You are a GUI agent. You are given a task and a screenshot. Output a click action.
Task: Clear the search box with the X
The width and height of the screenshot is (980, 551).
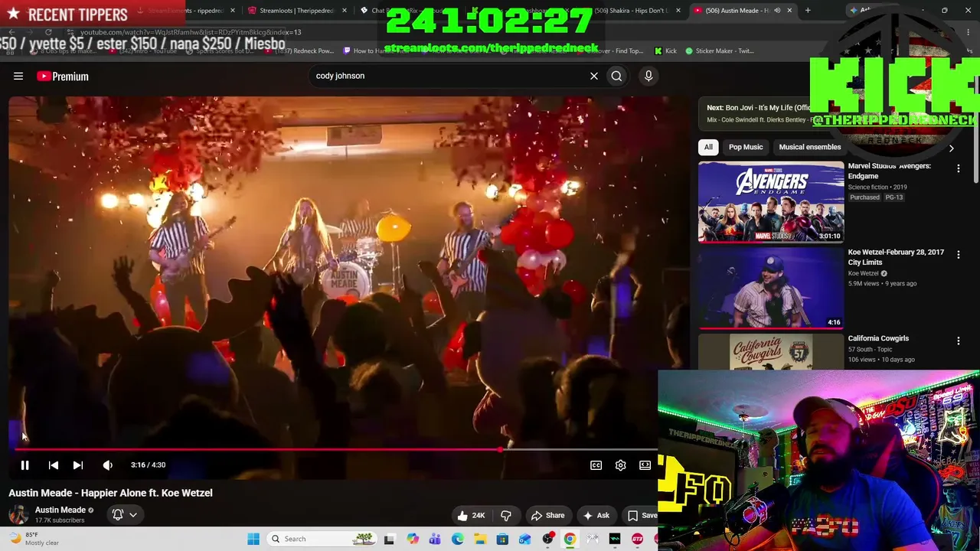(x=593, y=76)
